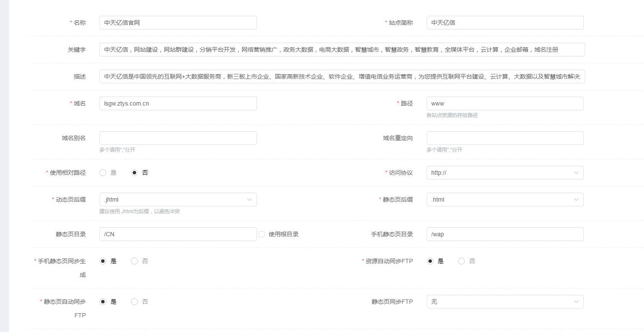Image resolution: width=644 pixels, height=332 pixels.
Task: Click the hint 建议使用.Jhtml为后缀，以避免冲突
Action: pyautogui.click(x=140, y=212)
